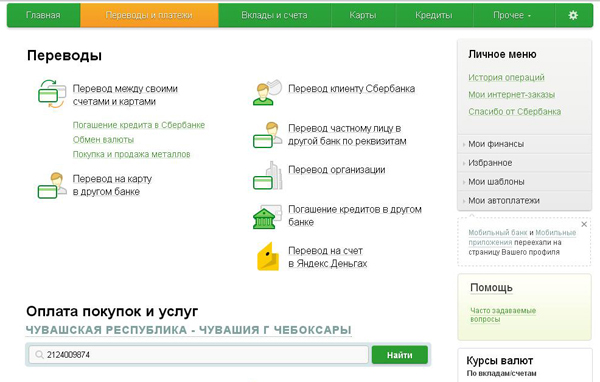600x382 pixels.
Task: Expand the Мои финансы section
Action: click(524, 144)
